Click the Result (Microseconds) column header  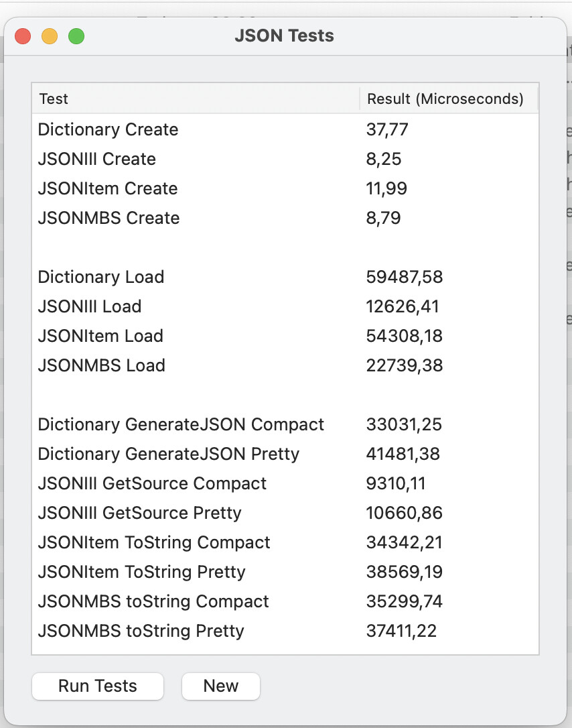tap(448, 99)
